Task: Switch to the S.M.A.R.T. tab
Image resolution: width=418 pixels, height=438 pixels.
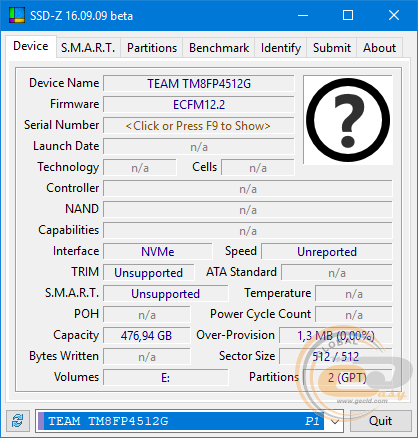Action: coord(88,48)
